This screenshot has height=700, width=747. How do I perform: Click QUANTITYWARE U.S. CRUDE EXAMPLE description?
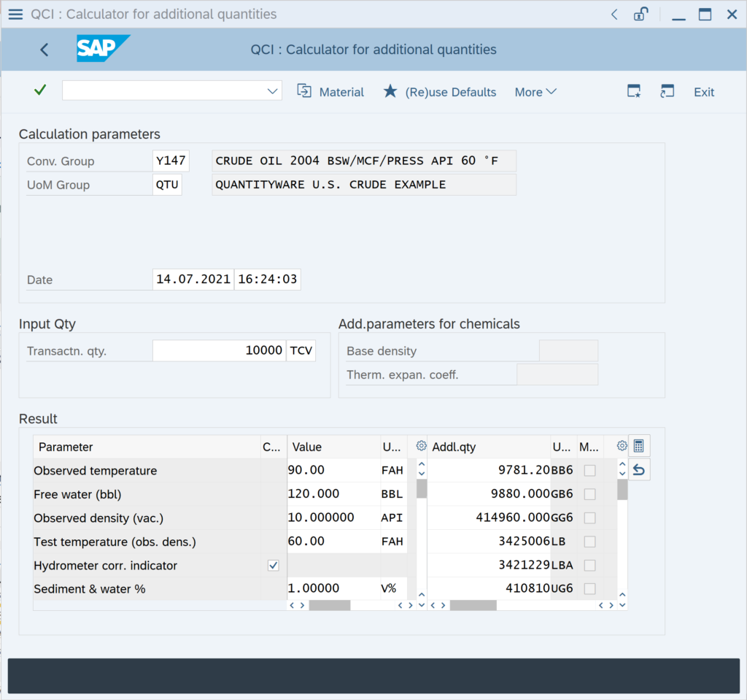click(364, 185)
